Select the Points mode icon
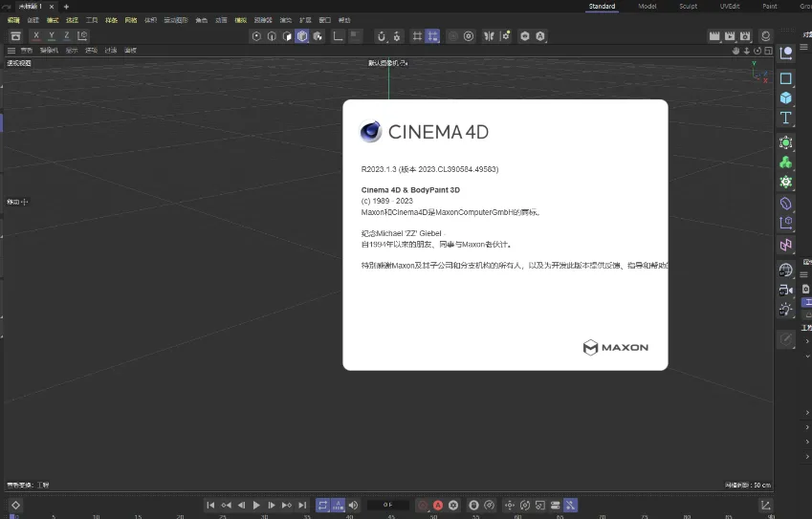This screenshot has width=812, height=519. tap(256, 36)
